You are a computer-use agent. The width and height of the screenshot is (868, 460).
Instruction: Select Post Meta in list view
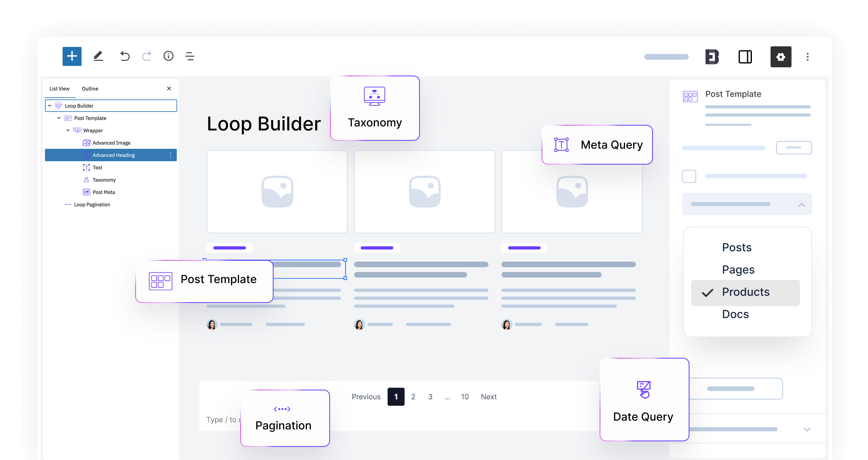pyautogui.click(x=103, y=192)
